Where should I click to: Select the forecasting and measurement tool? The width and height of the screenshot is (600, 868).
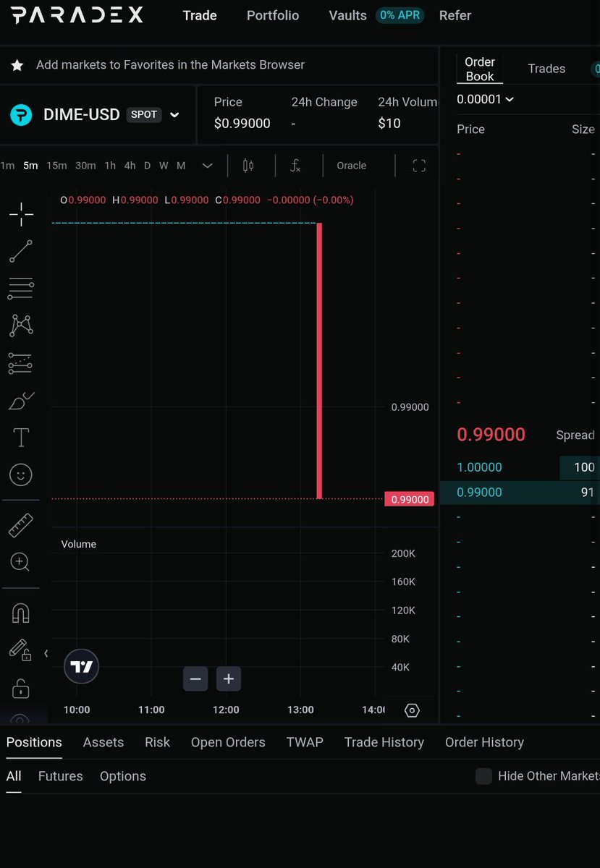coord(21,363)
